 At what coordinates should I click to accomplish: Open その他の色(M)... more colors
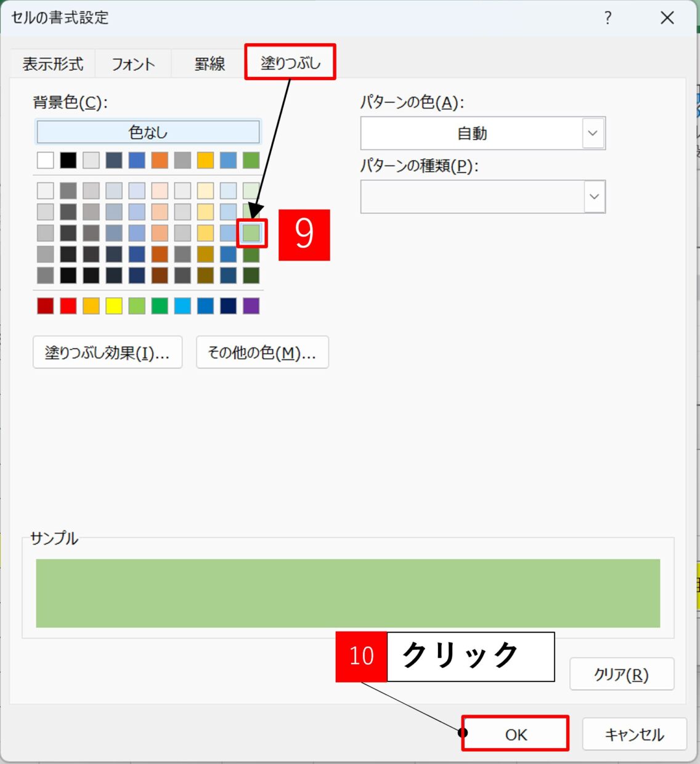262,352
